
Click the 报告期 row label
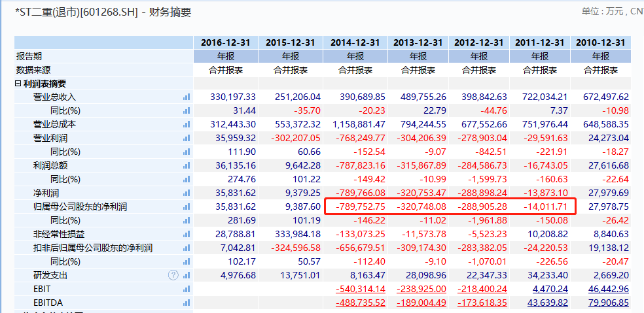[x=29, y=56]
